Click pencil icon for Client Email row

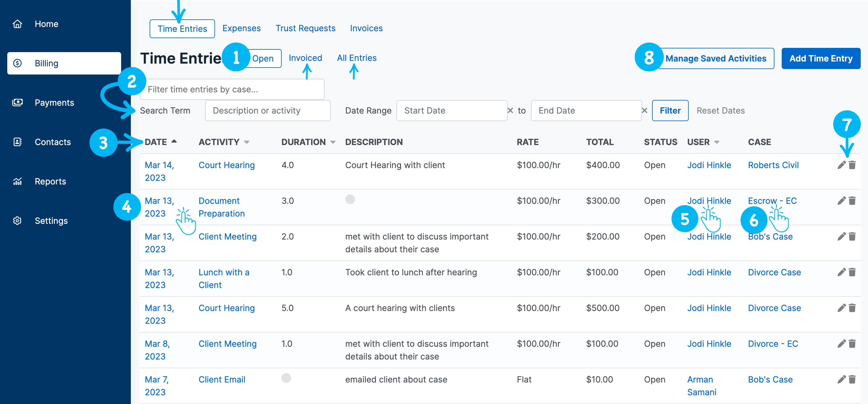[x=841, y=379]
